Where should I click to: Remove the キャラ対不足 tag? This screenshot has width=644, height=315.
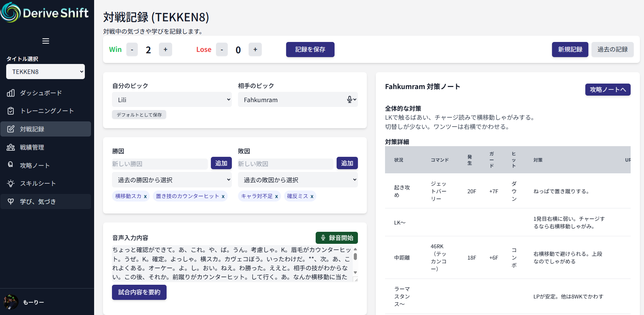(x=276, y=196)
